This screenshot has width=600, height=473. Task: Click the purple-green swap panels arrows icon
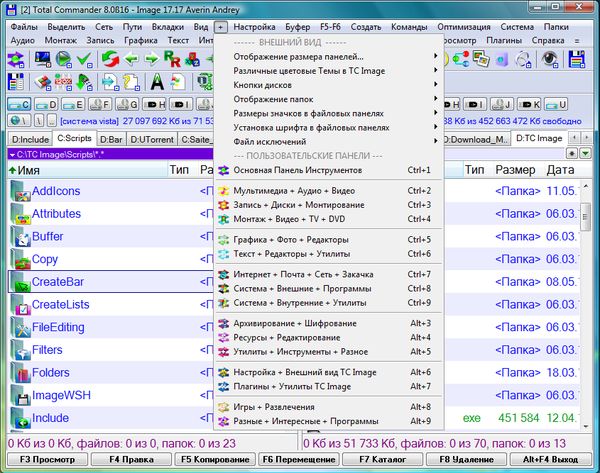(x=16, y=59)
